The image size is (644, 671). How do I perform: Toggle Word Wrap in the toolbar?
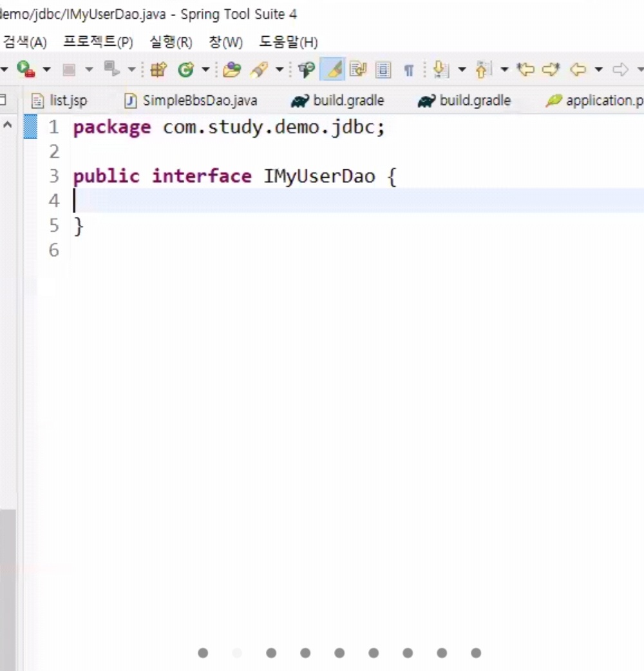pyautogui.click(x=357, y=70)
